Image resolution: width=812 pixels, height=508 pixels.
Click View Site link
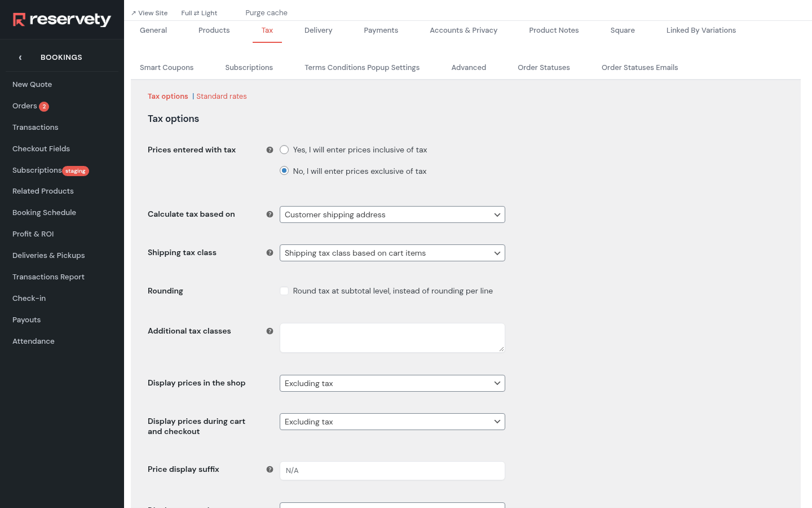click(149, 13)
